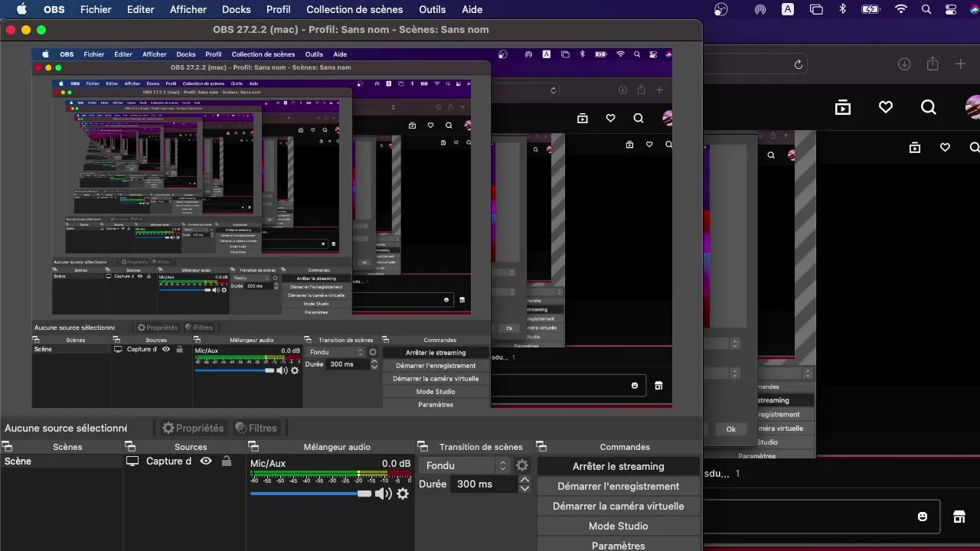The image size is (980, 551).
Task: Click the OBS status icon in system menu bar
Action: (x=721, y=9)
